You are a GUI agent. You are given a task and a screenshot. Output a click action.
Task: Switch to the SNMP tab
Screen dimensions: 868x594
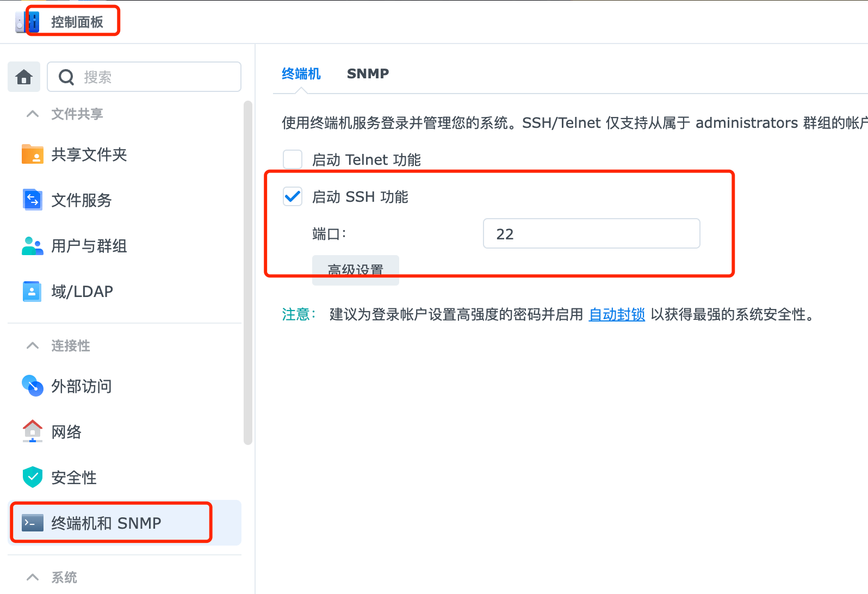click(x=368, y=74)
